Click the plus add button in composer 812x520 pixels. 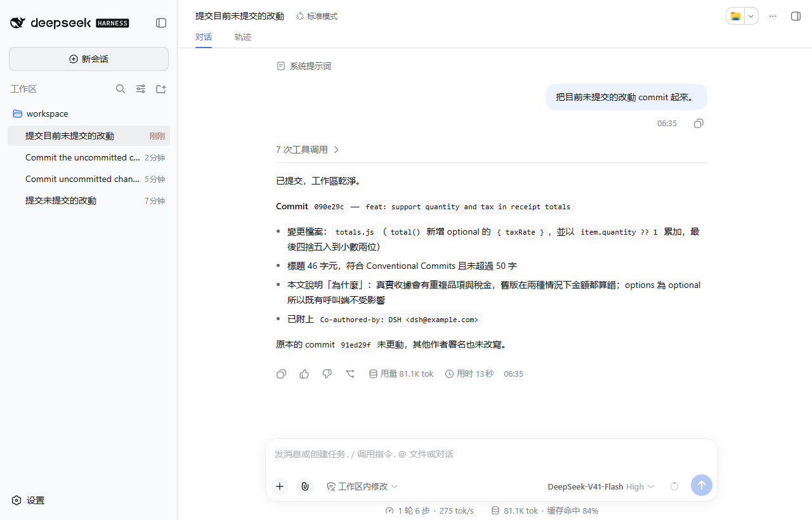(280, 486)
